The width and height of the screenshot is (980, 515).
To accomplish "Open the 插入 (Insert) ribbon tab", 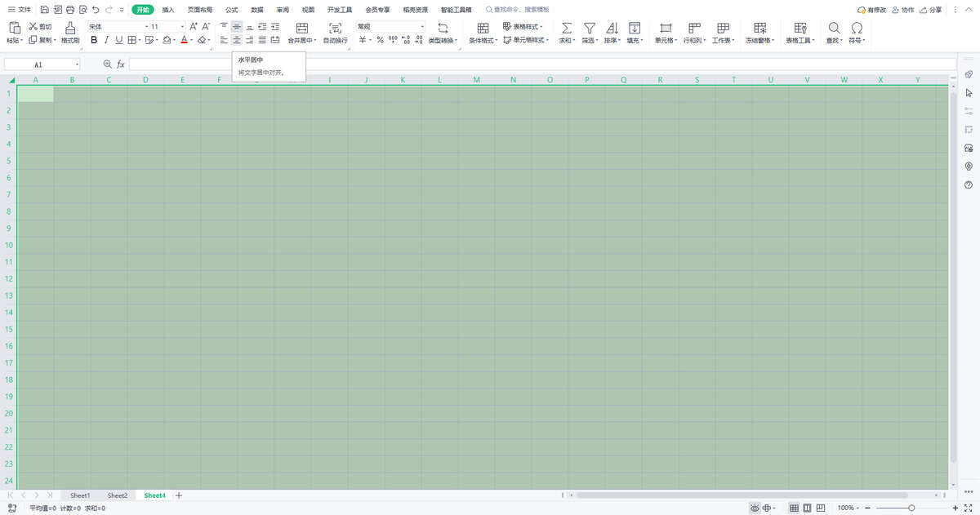I will pos(168,10).
